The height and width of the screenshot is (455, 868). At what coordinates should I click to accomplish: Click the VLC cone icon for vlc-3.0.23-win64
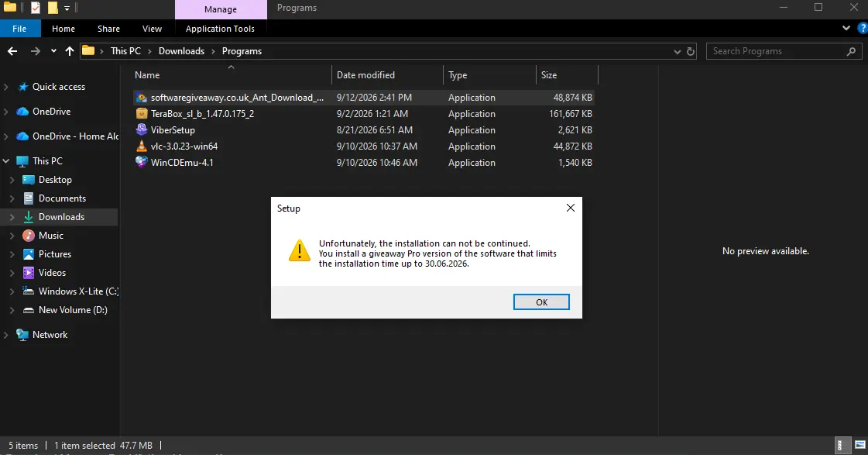pyautogui.click(x=141, y=146)
